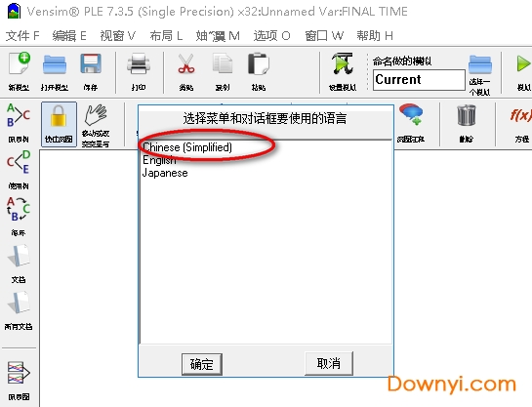Viewport: 532px width, 407px height.
Task: Click the New Model icon
Action: [19, 63]
